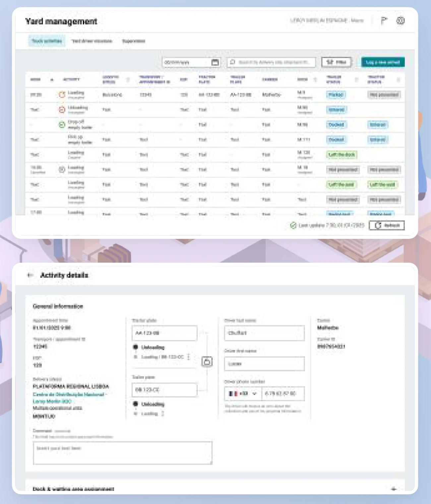Select the Truck activities tab
The height and width of the screenshot is (504, 431).
tap(47, 41)
